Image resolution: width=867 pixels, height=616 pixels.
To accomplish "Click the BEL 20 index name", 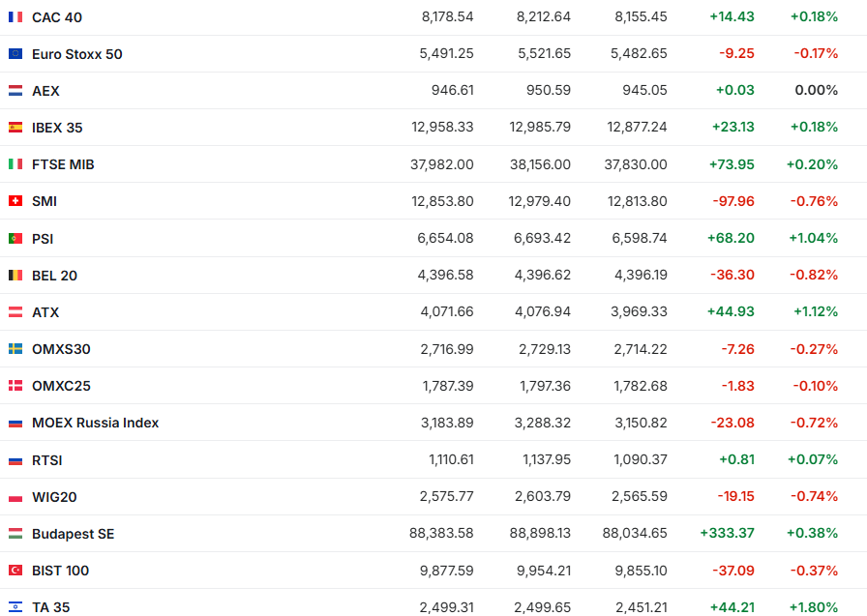I will [x=54, y=276].
